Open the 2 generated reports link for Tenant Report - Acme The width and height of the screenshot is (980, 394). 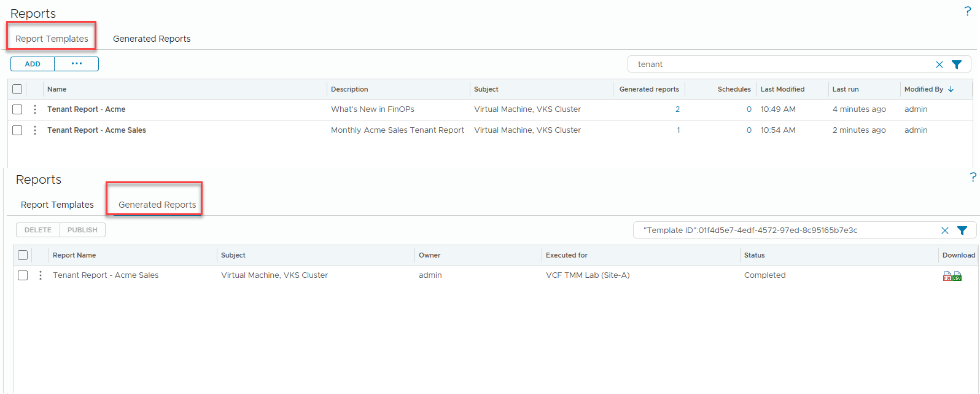coord(677,109)
